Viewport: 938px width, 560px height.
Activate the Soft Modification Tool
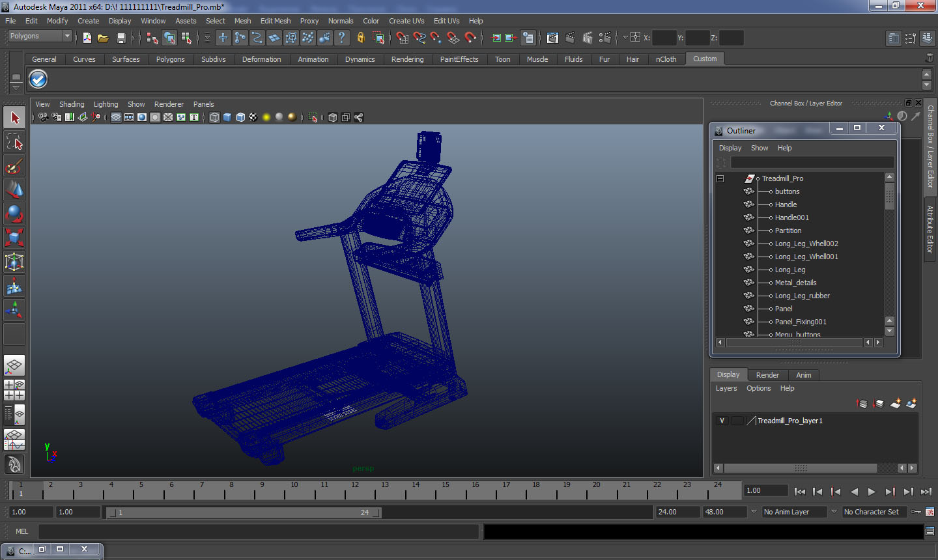coord(14,286)
